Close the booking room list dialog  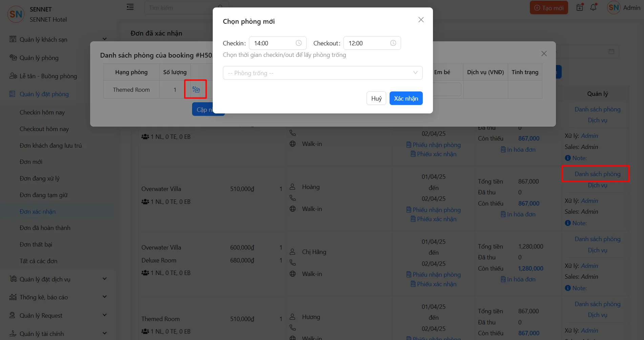pos(544,54)
